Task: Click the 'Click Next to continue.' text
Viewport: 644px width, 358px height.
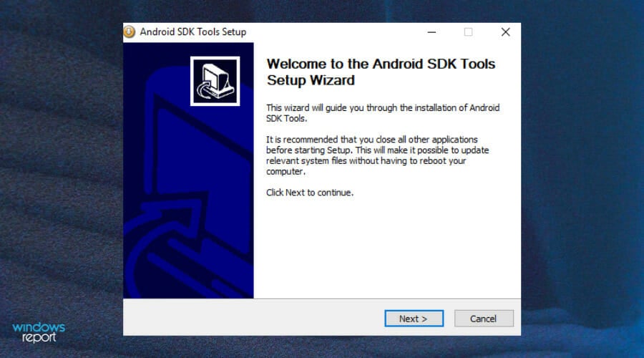Action: click(x=310, y=193)
